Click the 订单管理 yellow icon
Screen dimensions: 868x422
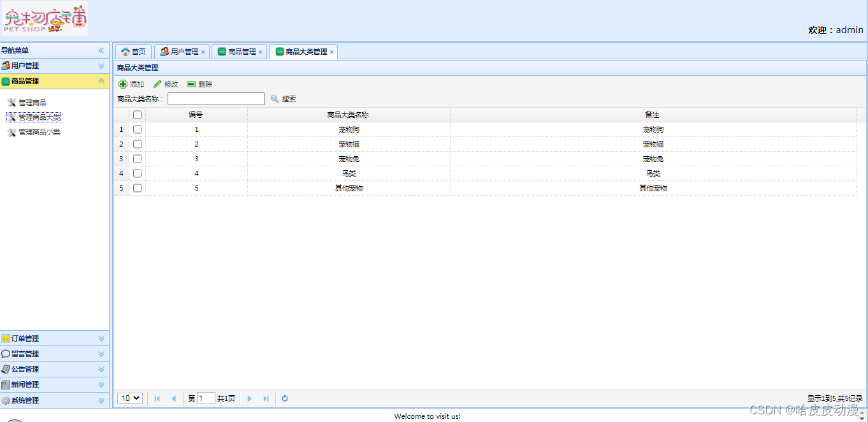(x=6, y=338)
